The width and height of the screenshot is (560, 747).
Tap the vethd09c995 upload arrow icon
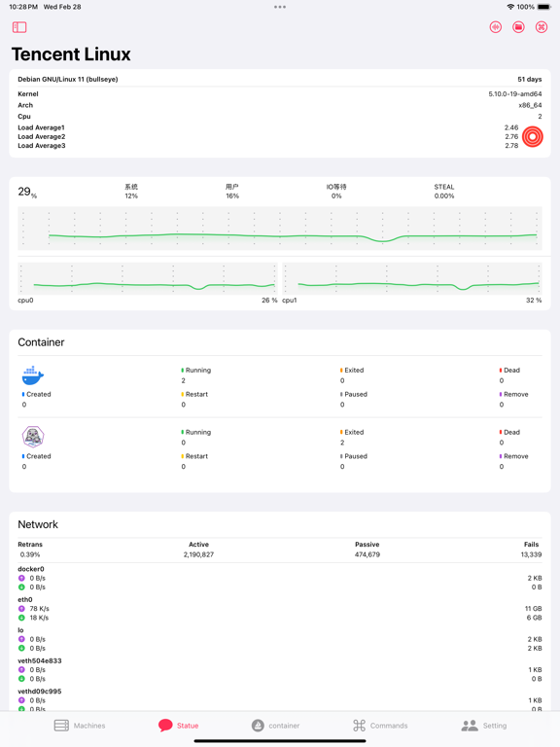click(x=21, y=700)
